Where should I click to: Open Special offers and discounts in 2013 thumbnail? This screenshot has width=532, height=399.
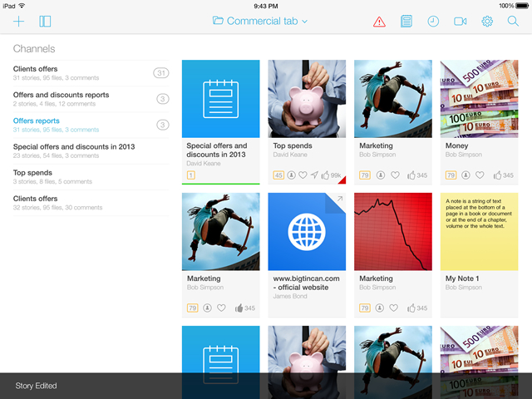[221, 99]
